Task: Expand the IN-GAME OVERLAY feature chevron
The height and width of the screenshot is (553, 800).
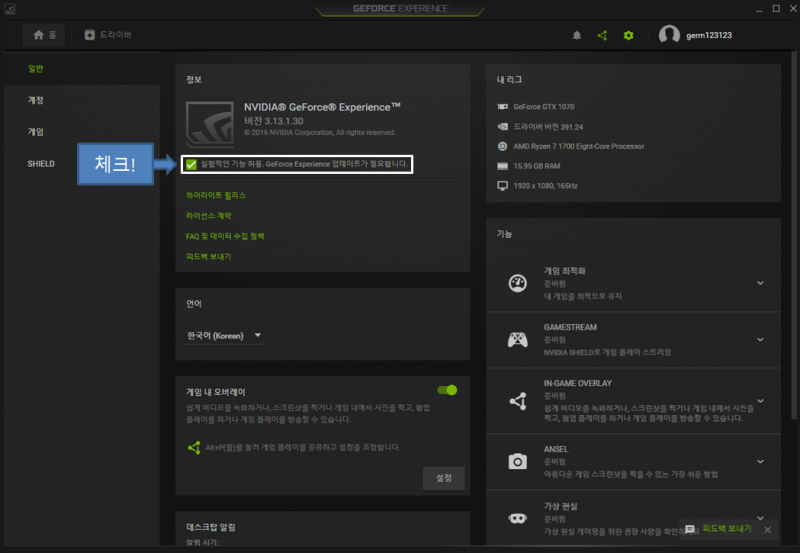Action: [760, 401]
